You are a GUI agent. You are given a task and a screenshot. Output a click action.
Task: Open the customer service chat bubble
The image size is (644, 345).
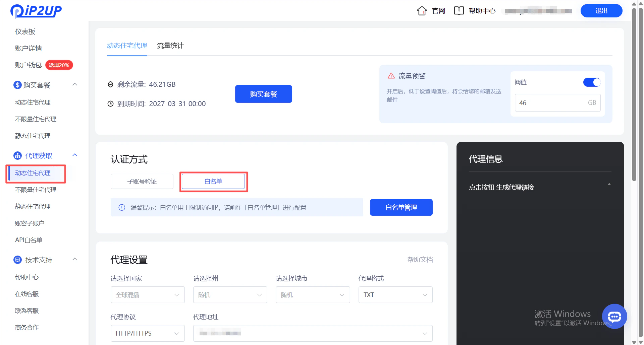coord(614,316)
